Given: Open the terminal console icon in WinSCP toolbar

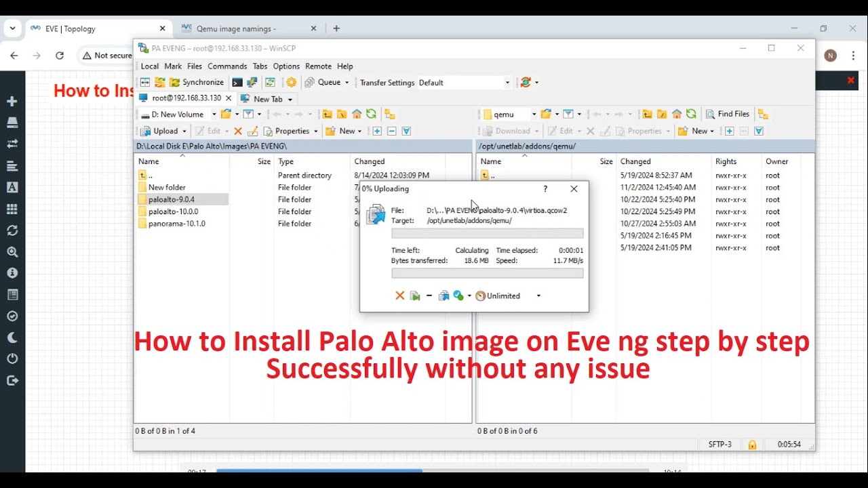Looking at the screenshot, I should 237,82.
